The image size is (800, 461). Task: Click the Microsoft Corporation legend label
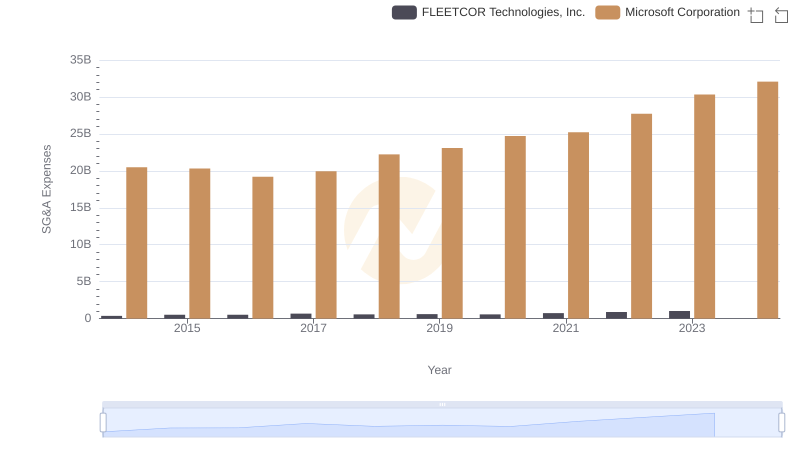682,12
